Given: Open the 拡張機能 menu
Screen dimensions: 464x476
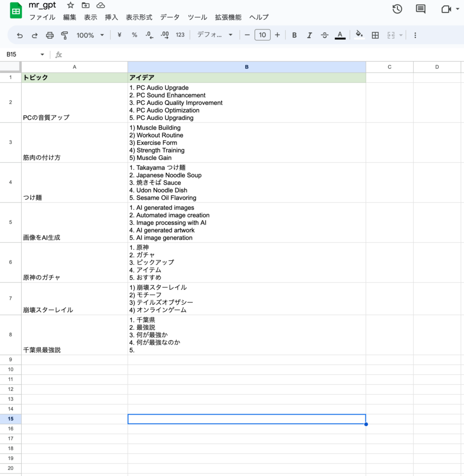Looking at the screenshot, I should (228, 17).
